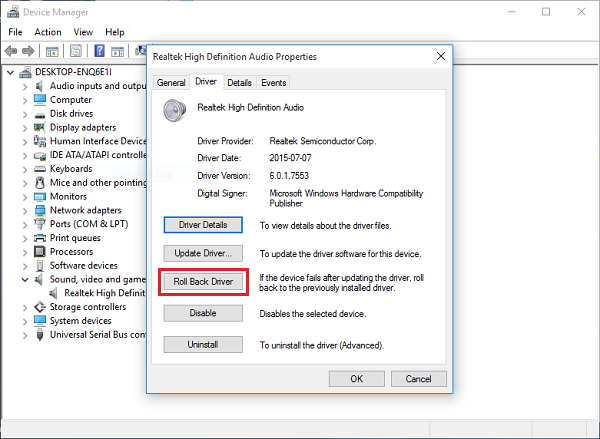Click the Print queues printer icon

click(40, 238)
